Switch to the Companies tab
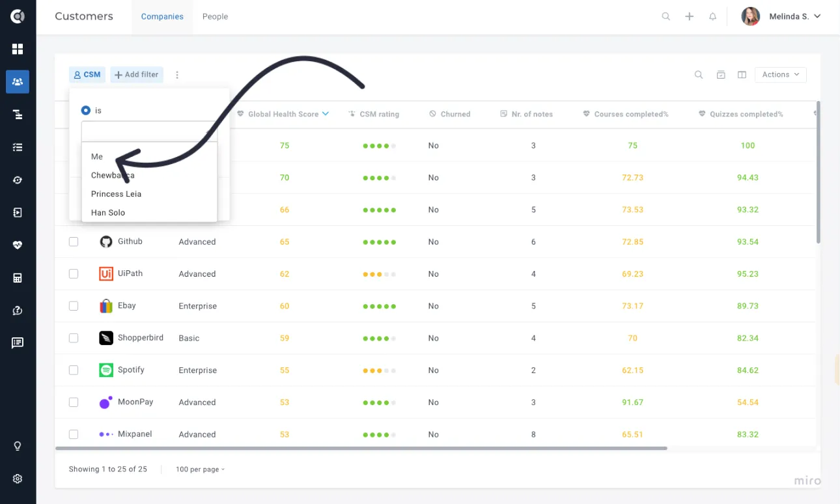The height and width of the screenshot is (504, 840). point(162,17)
